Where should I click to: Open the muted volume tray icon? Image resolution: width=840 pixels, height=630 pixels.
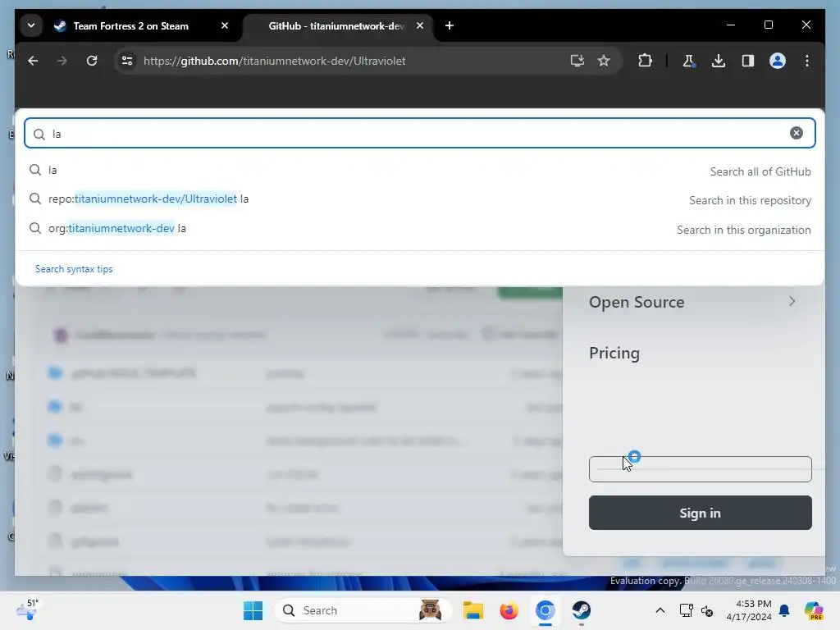tap(706, 610)
